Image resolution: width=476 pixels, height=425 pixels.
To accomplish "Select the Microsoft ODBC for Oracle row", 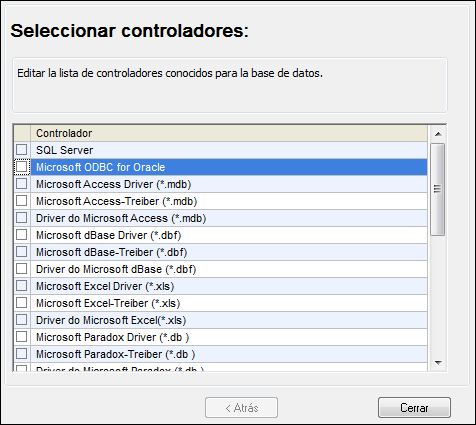I will [229, 167].
